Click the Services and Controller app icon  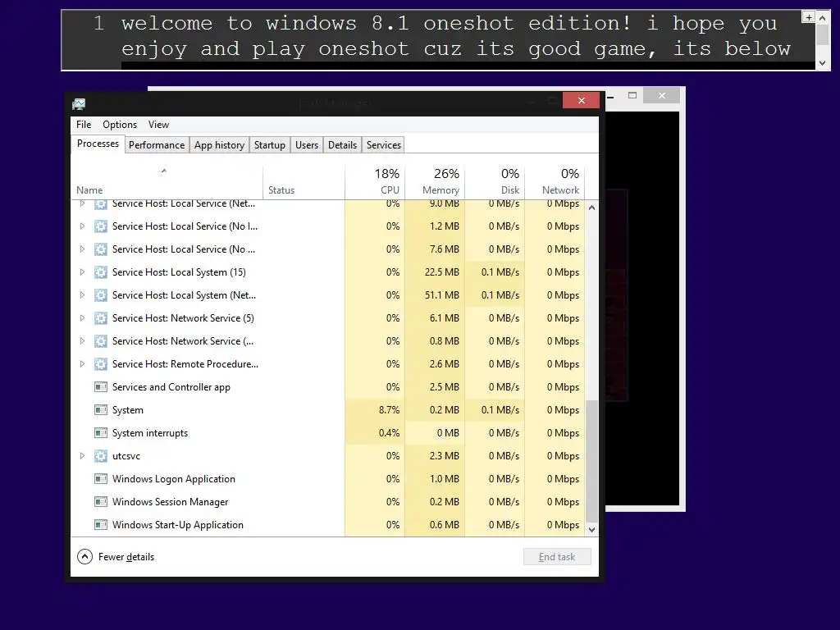[100, 387]
